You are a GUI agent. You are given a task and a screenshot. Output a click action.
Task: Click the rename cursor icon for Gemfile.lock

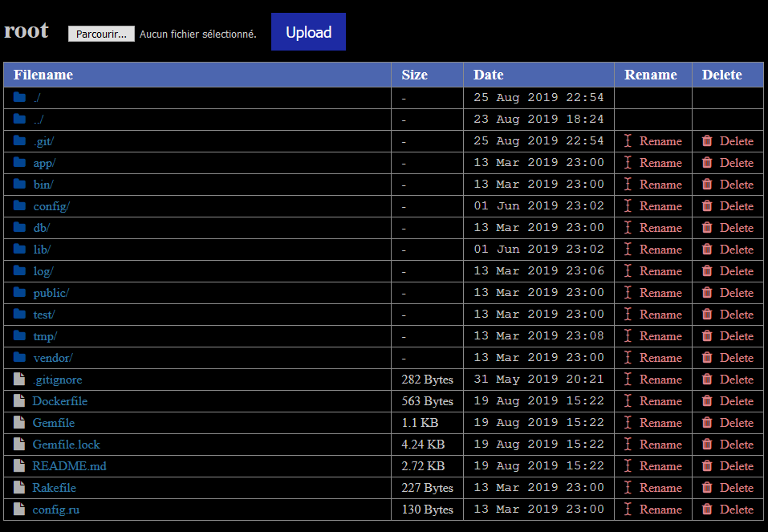(x=628, y=444)
